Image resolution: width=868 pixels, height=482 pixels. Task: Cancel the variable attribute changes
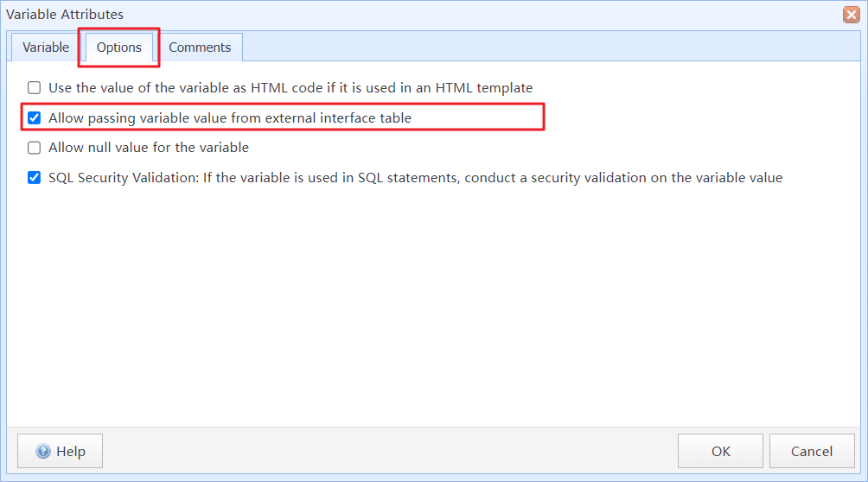point(812,451)
